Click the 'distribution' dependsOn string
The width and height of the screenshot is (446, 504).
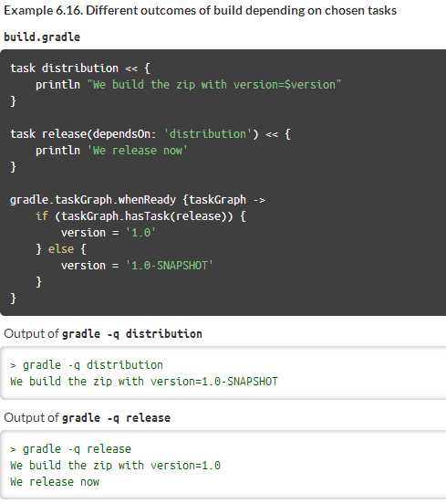pyautogui.click(x=208, y=134)
